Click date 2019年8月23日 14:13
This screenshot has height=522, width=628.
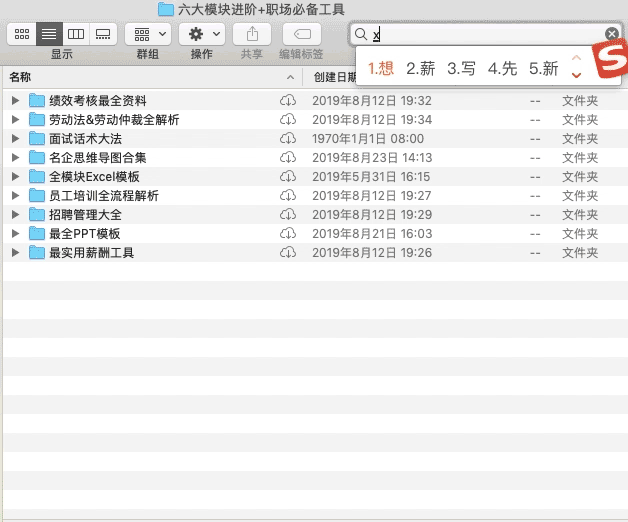[x=372, y=157]
